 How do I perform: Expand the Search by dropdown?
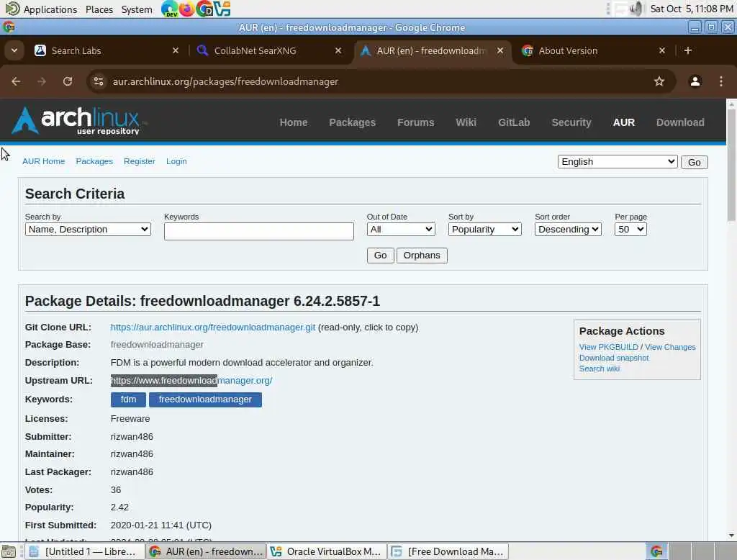(x=88, y=229)
